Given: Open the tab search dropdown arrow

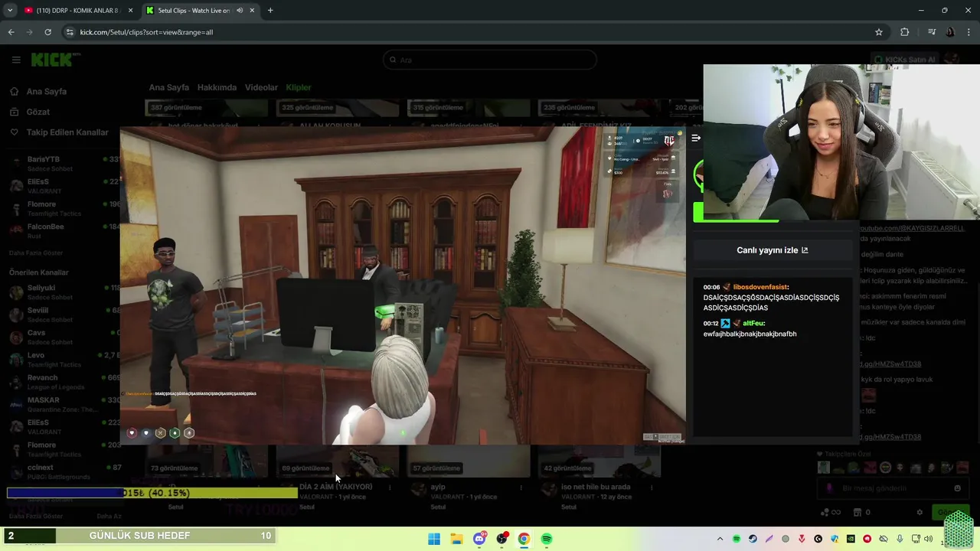Looking at the screenshot, I should click(10, 11).
